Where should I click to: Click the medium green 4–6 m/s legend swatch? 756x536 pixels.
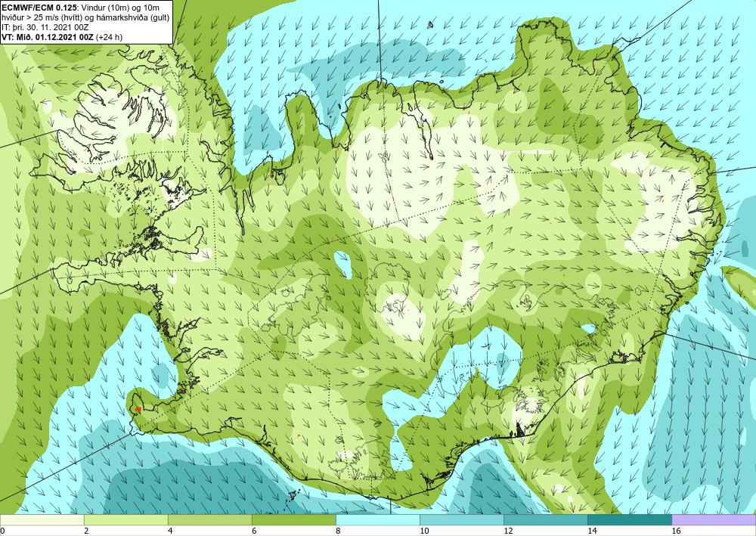pos(209,519)
